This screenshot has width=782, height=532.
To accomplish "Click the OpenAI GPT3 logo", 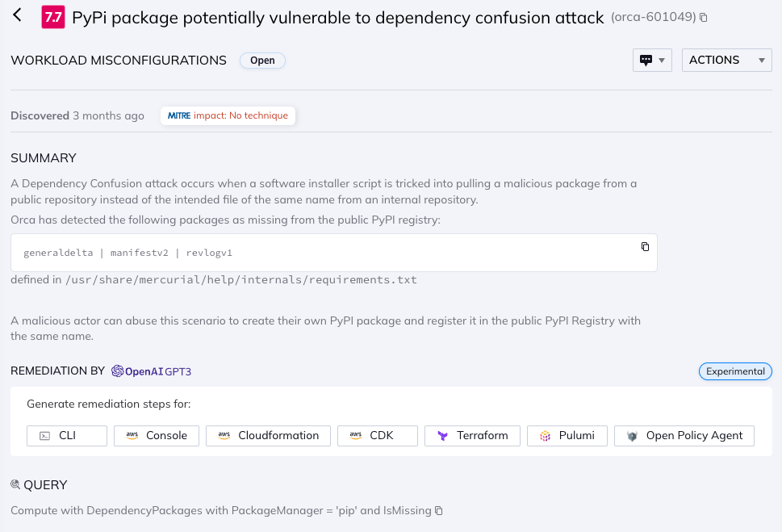I will coord(115,371).
